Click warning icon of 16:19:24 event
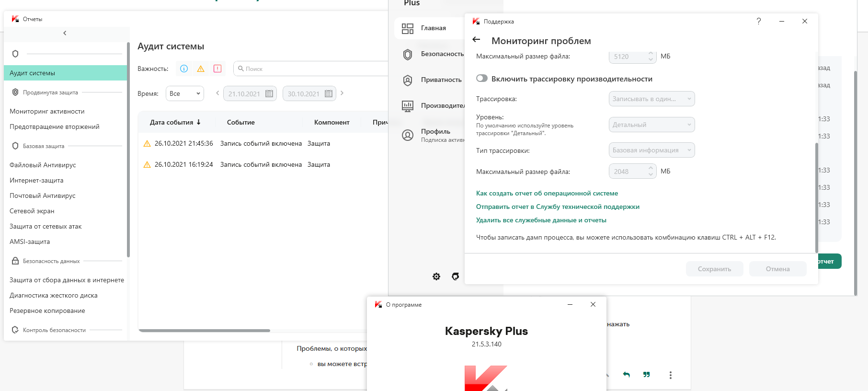Viewport: 868px width, 391px height. coord(147,164)
